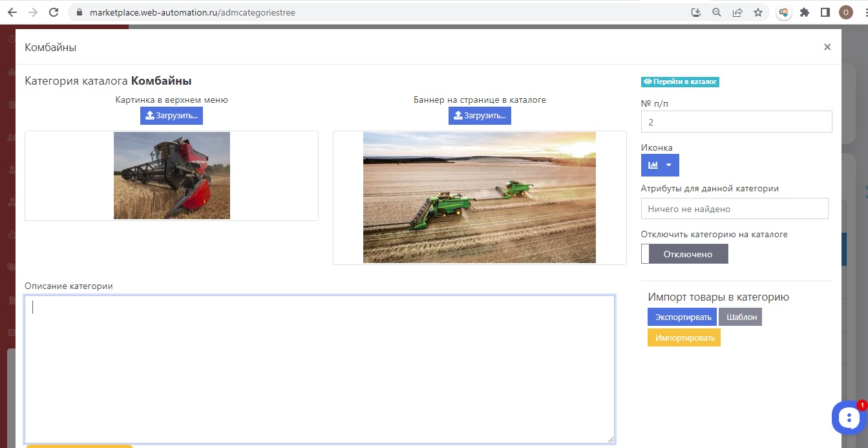Click the zoom magnifier icon in address bar
This screenshot has width=868, height=448.
pos(716,12)
